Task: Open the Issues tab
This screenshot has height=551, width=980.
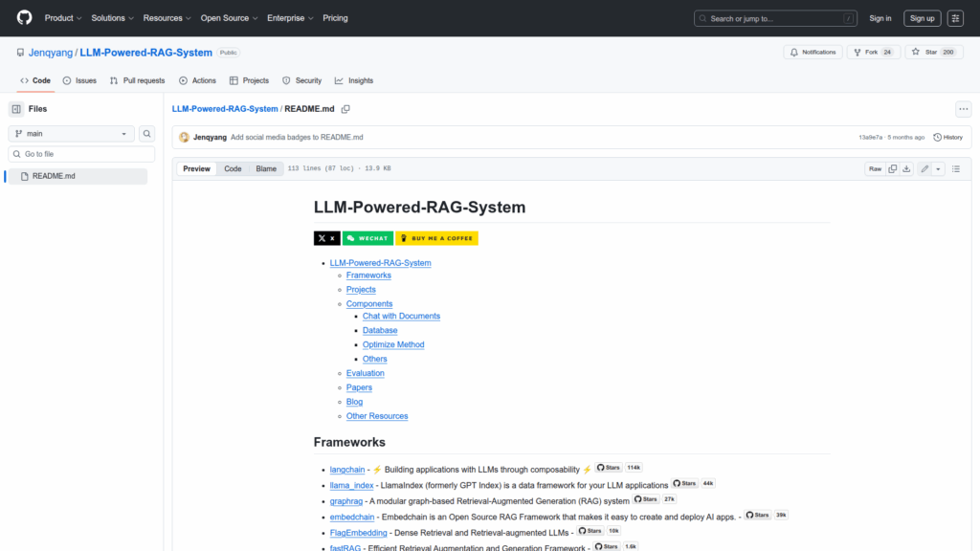Action: coord(80,80)
